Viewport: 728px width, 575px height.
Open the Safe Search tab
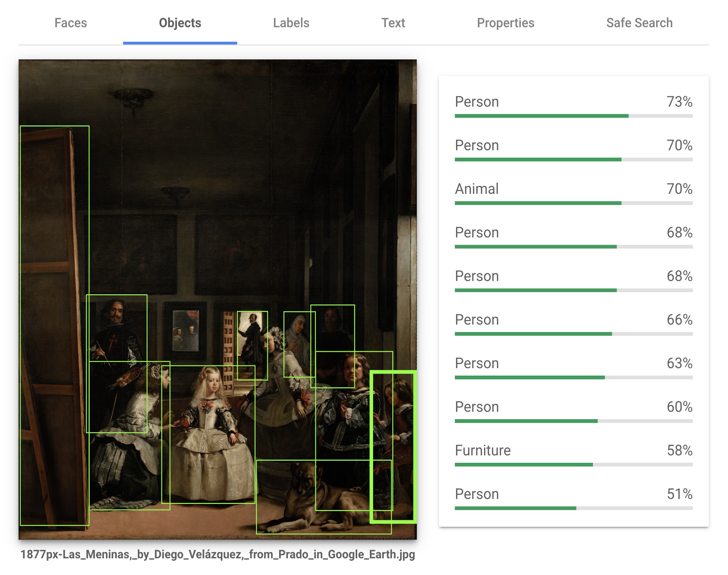click(639, 23)
